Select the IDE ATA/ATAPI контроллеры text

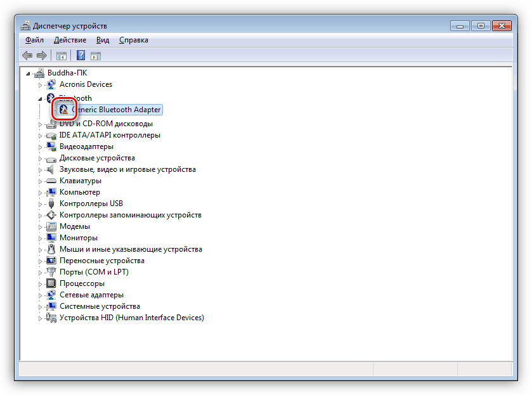coord(110,135)
